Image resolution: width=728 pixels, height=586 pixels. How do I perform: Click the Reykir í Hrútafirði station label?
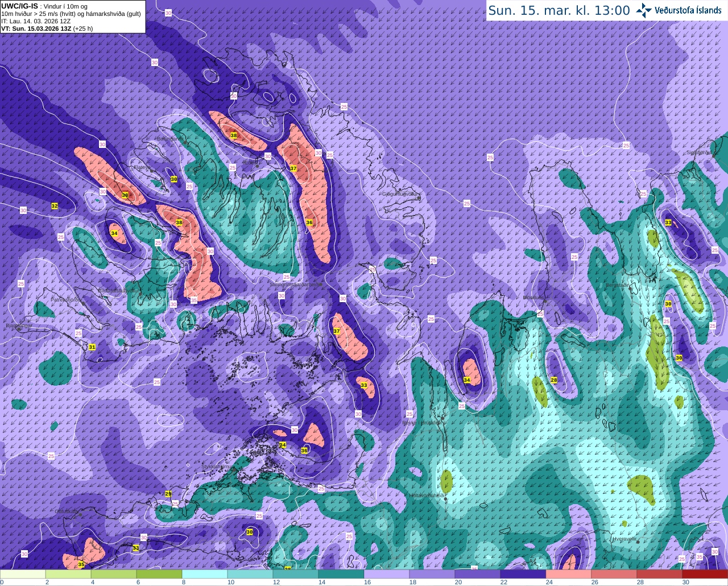(x=423, y=423)
